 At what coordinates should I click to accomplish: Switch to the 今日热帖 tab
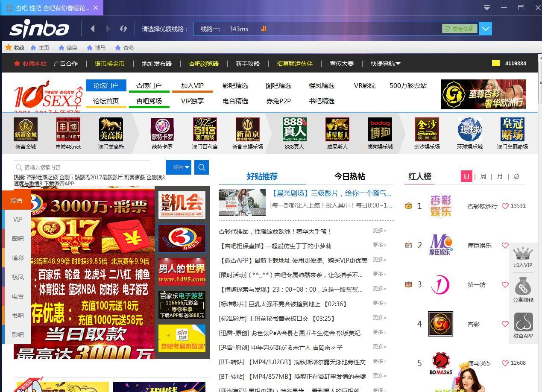tap(349, 176)
